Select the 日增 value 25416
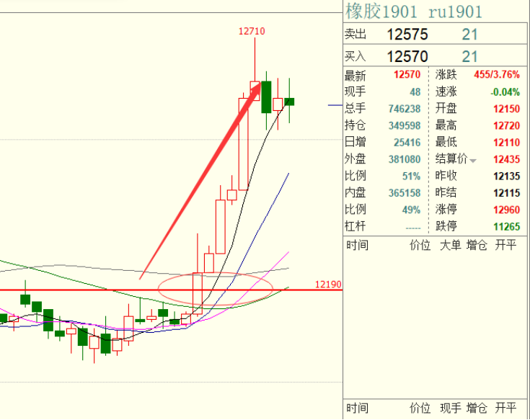Viewport: 530px width, 420px height. [407, 143]
